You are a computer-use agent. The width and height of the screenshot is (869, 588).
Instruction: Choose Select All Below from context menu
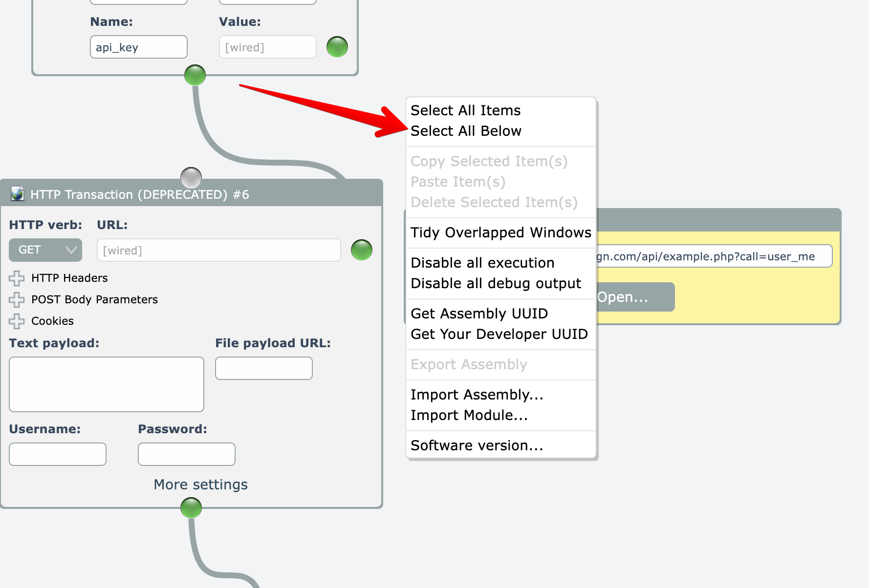pos(466,131)
